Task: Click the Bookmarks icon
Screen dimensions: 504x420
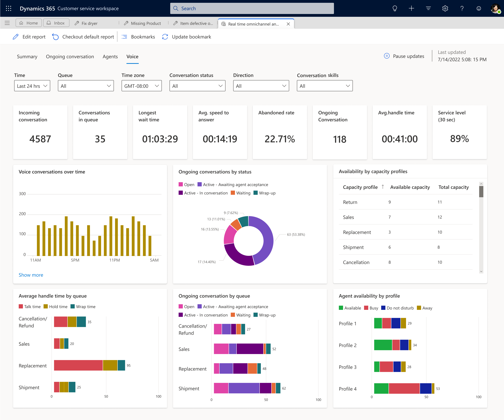Action: click(124, 37)
